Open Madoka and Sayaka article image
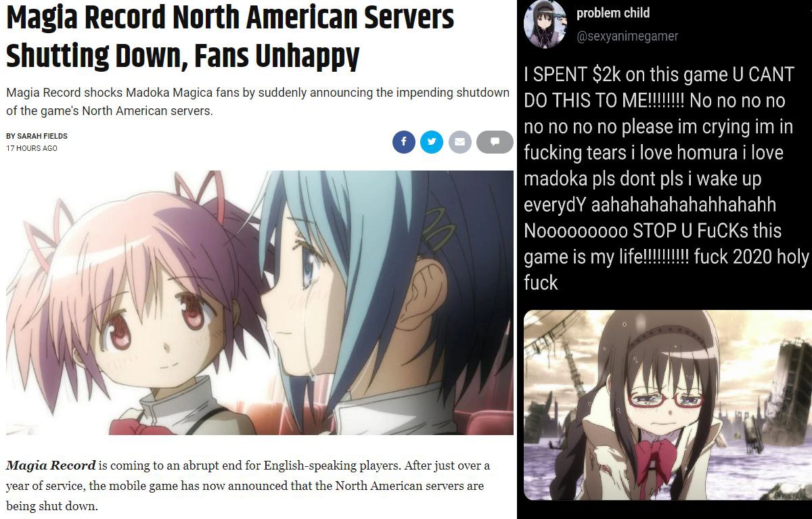Image resolution: width=812 pixels, height=519 pixels. coord(260,302)
